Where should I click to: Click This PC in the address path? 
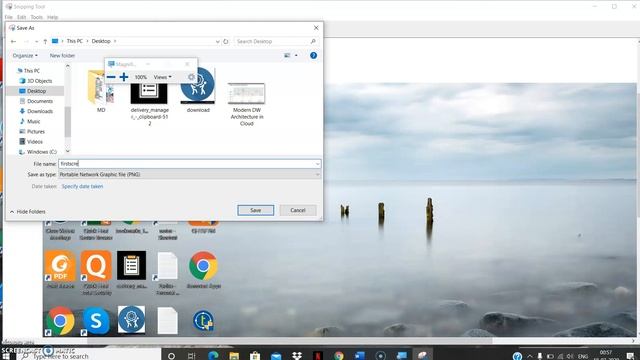pos(74,41)
